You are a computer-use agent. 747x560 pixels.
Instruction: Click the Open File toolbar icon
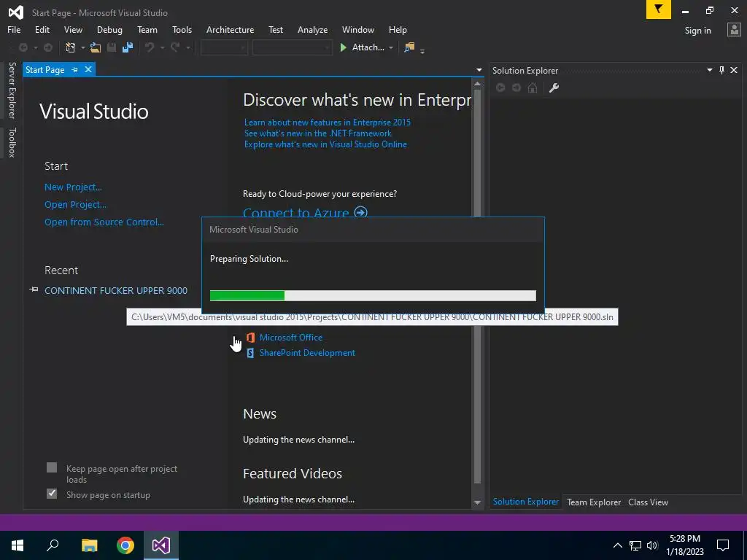(x=96, y=47)
